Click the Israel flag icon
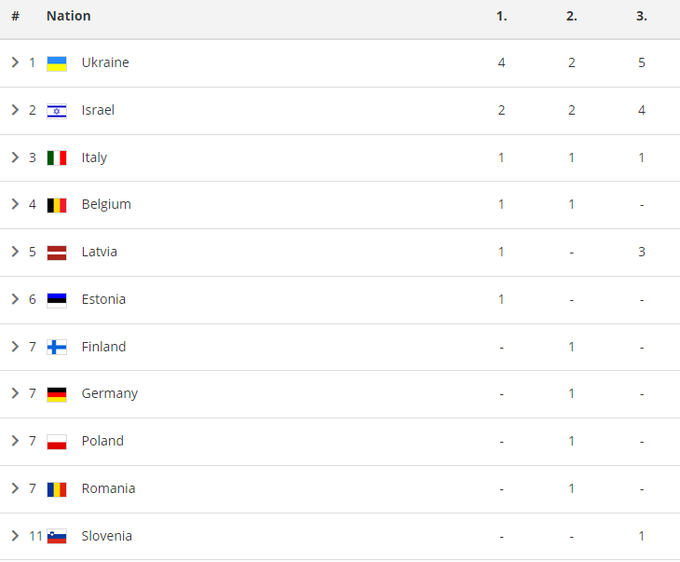Viewport: 680px width, 562px height. point(57,110)
